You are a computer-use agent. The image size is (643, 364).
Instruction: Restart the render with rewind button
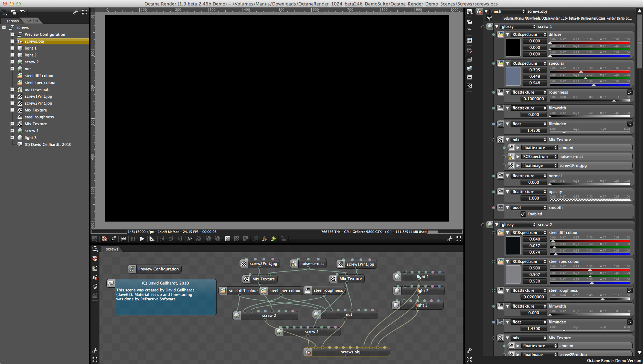click(123, 239)
